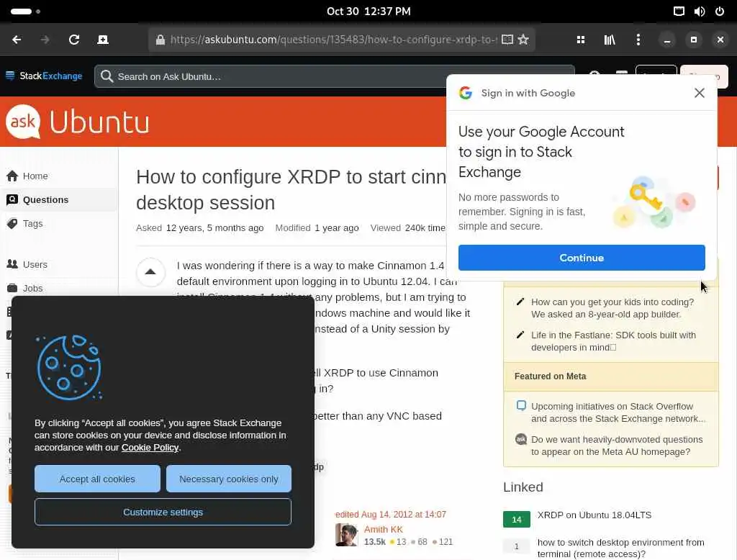Reload the current page
Image resolution: width=737 pixels, height=560 pixels.
[x=74, y=40]
